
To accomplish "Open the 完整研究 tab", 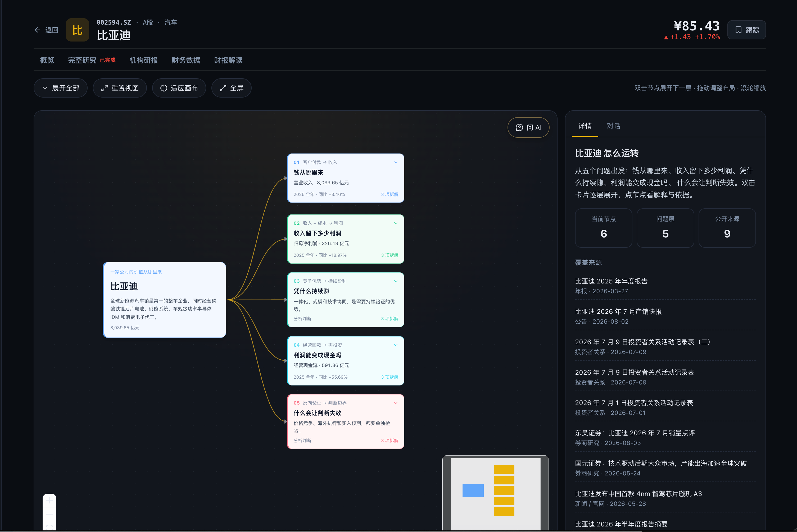I will [x=82, y=60].
